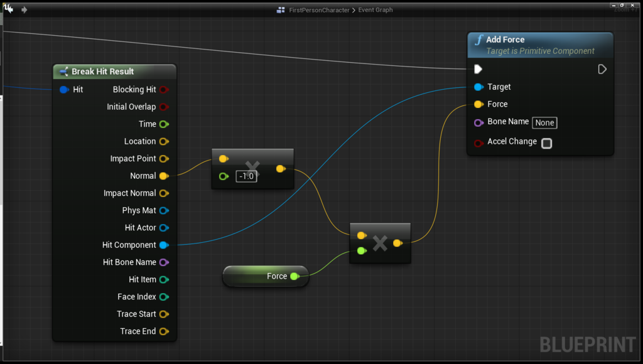This screenshot has width=643, height=364.
Task: Click the Force variable node output pin
Action: pos(294,276)
